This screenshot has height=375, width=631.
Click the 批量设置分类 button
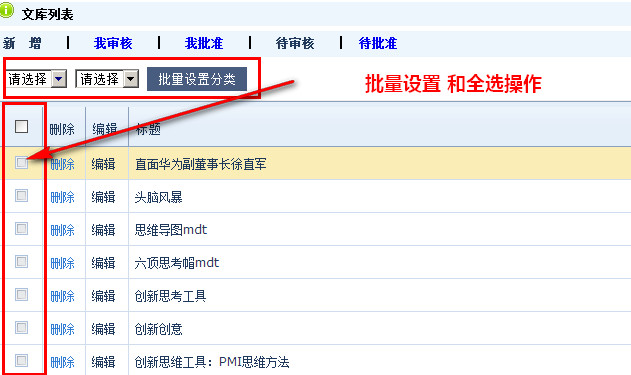[x=197, y=79]
